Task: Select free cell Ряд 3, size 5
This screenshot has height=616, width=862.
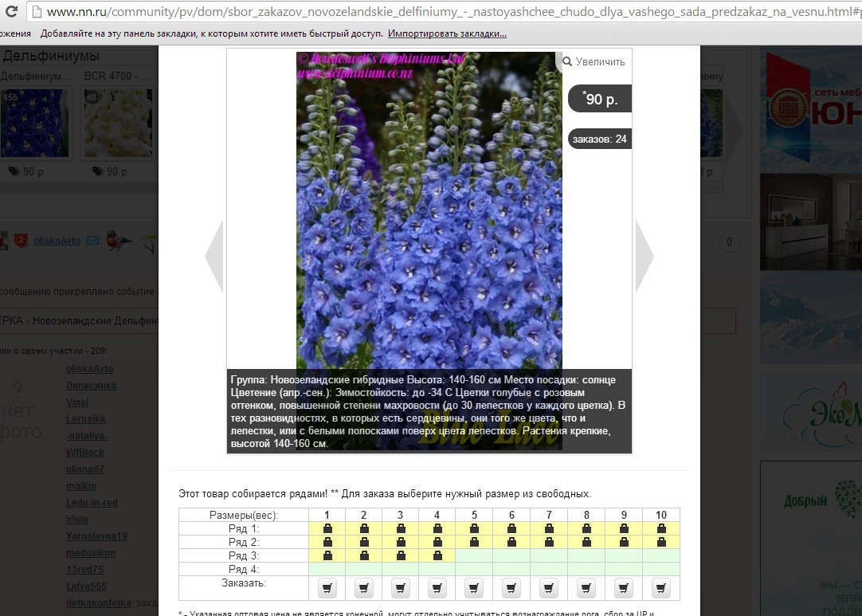Action: click(x=474, y=555)
